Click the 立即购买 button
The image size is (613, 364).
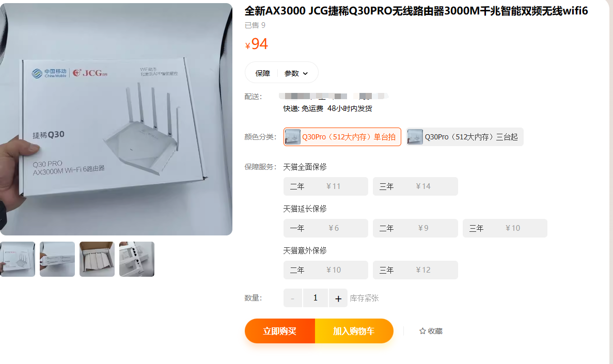pyautogui.click(x=280, y=331)
